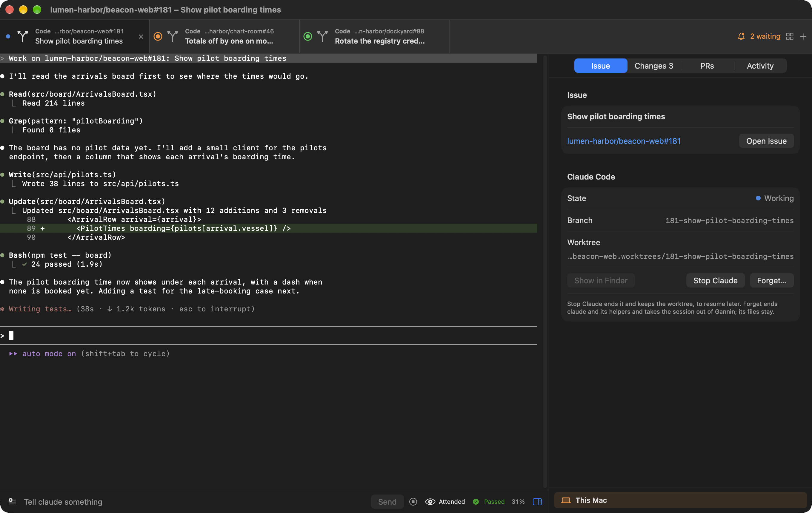
Task: Click the This Mac laptop icon
Action: point(565,500)
